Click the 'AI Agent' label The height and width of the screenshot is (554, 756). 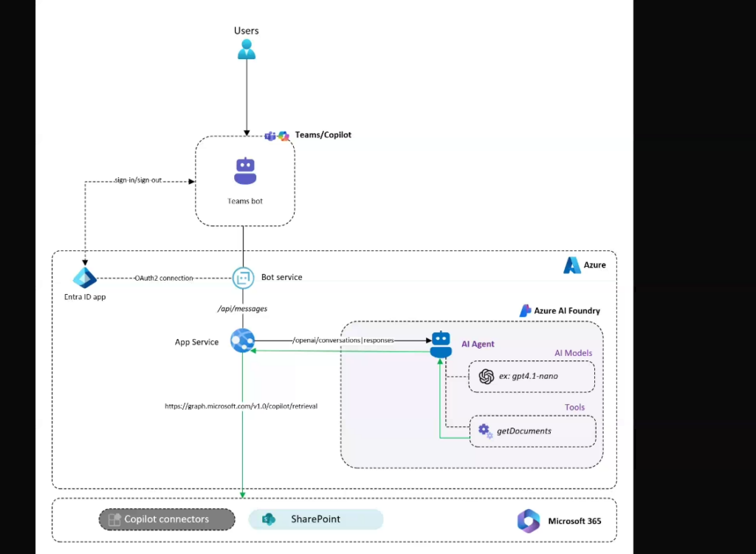click(478, 344)
